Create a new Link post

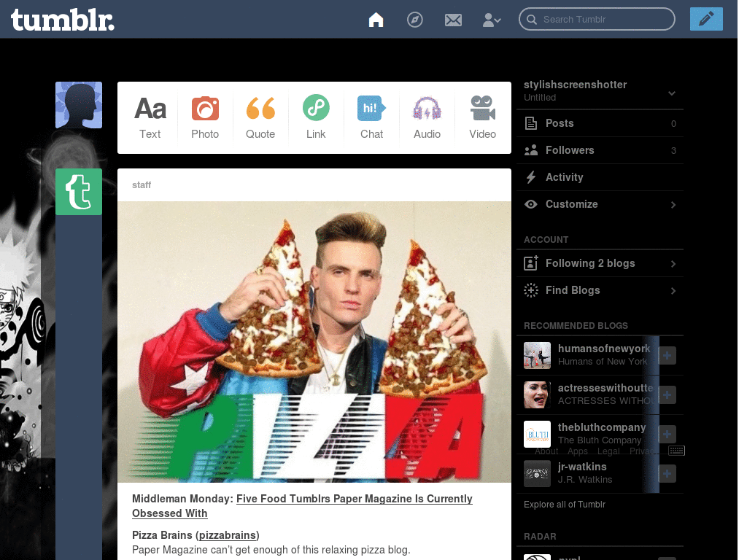(316, 117)
